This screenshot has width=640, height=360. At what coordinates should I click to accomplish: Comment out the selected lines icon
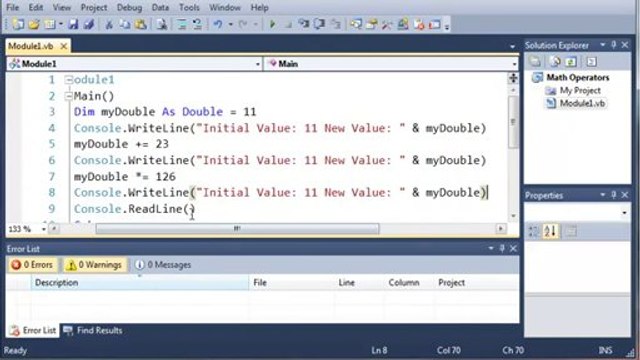182,24
